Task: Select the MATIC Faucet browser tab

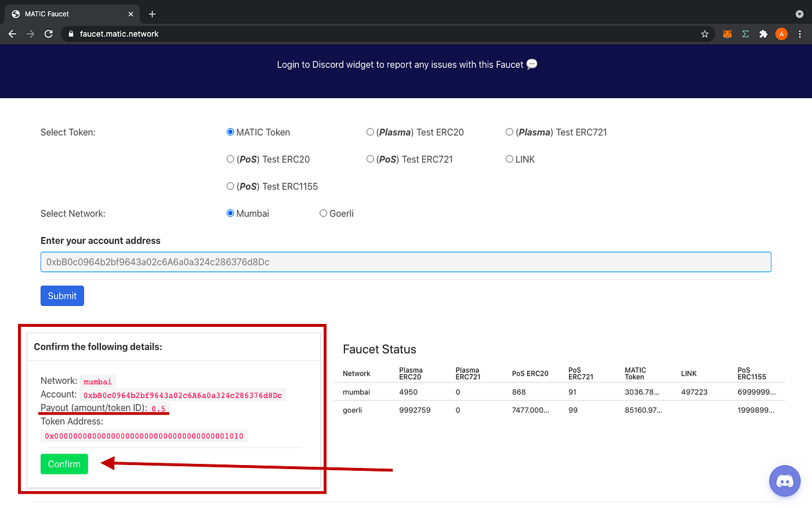Action: pos(71,14)
